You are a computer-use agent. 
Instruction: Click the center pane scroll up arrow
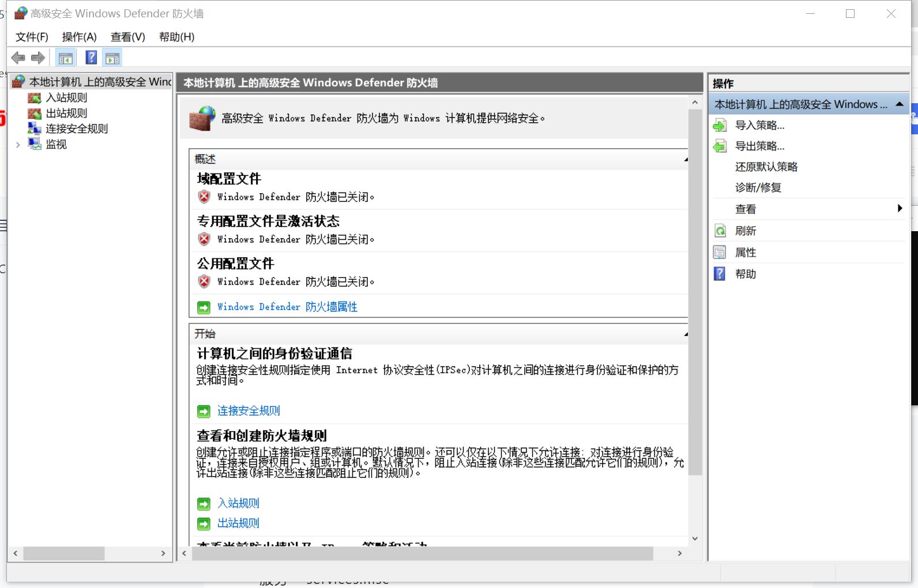pos(695,103)
